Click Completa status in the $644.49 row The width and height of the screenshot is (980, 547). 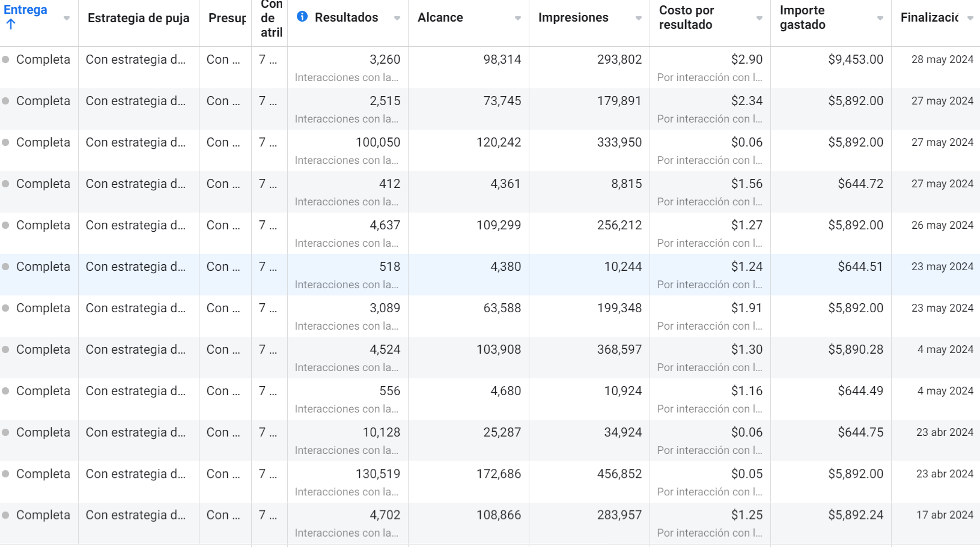click(x=43, y=391)
